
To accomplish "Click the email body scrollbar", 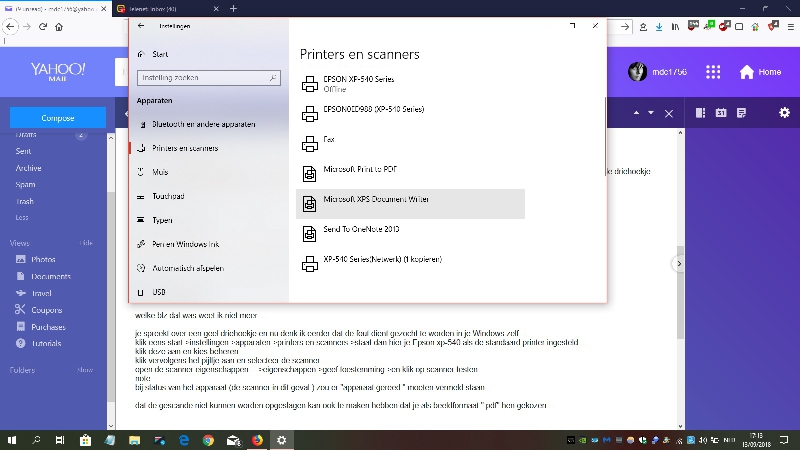I will [680, 292].
